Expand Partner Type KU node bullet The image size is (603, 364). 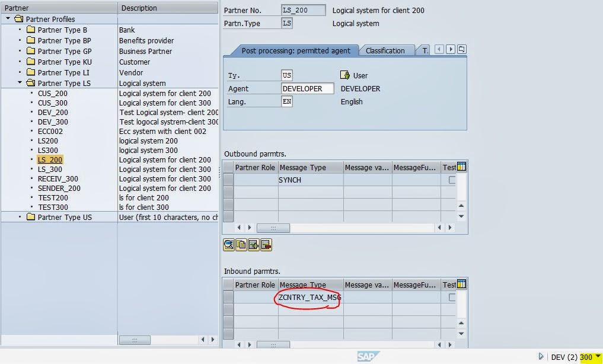point(20,62)
